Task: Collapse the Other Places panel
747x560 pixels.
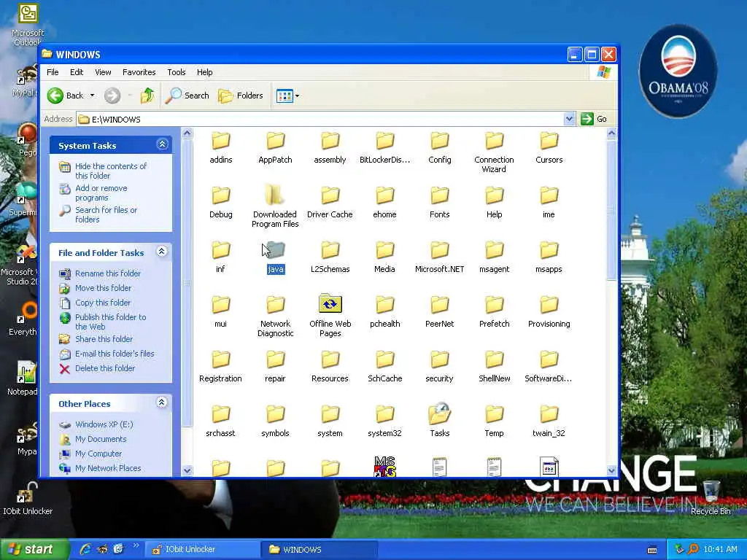Action: [162, 402]
